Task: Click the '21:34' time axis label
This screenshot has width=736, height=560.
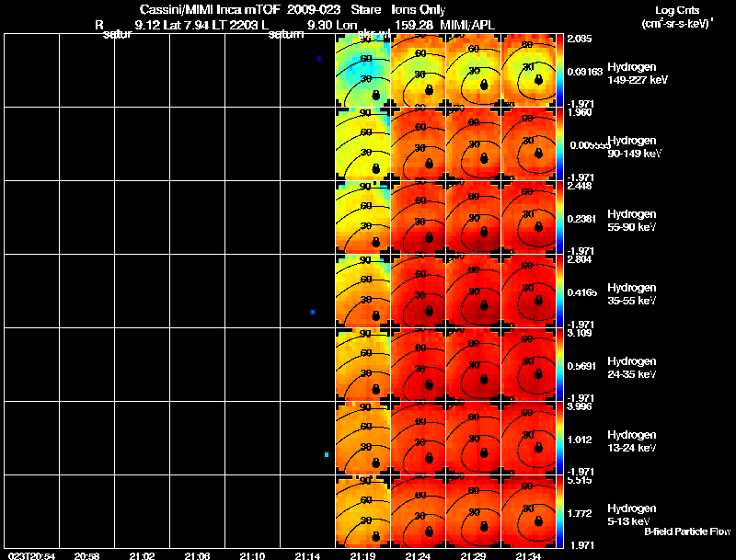Action: [x=528, y=555]
